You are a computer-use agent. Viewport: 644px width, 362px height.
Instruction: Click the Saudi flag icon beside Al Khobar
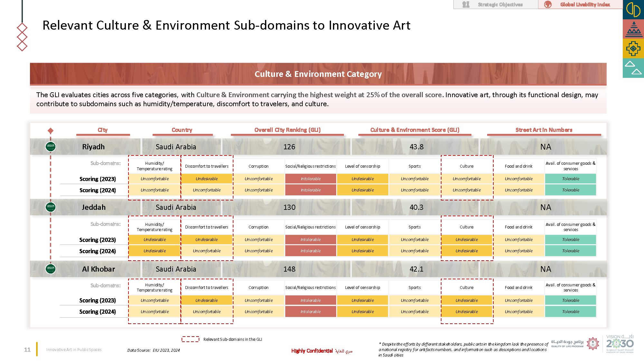[51, 269]
